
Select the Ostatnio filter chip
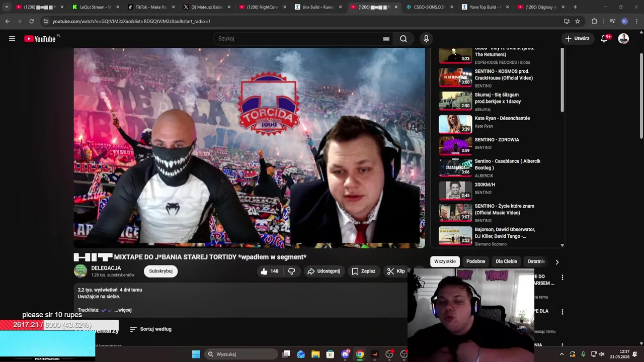click(536, 261)
